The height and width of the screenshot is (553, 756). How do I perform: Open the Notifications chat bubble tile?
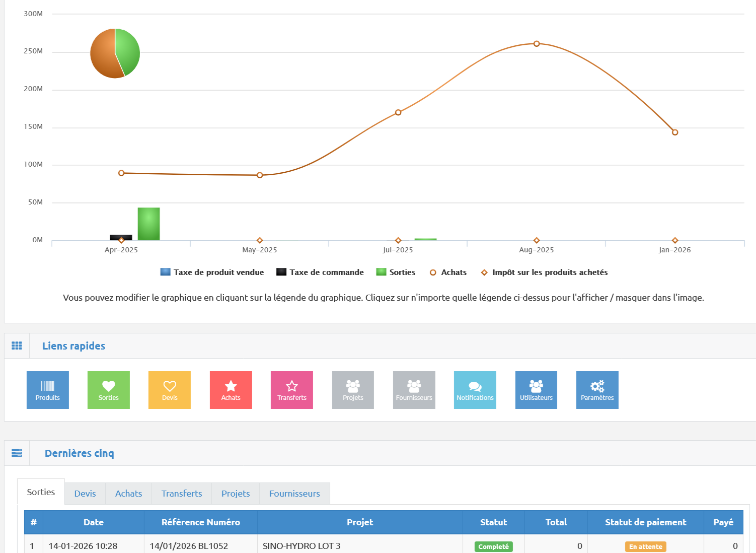(x=475, y=390)
